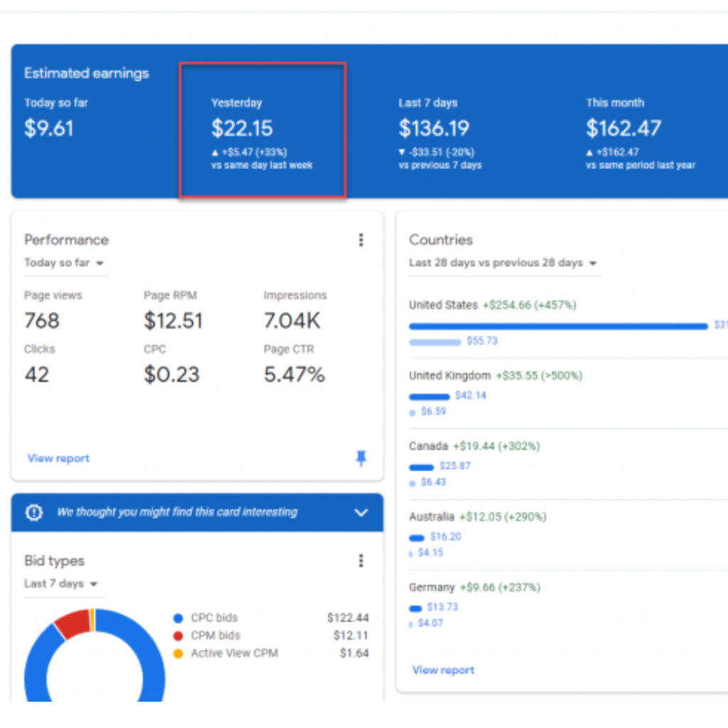728x728 pixels.
Task: Click the United Kingdom country row label
Action: pyautogui.click(x=449, y=375)
